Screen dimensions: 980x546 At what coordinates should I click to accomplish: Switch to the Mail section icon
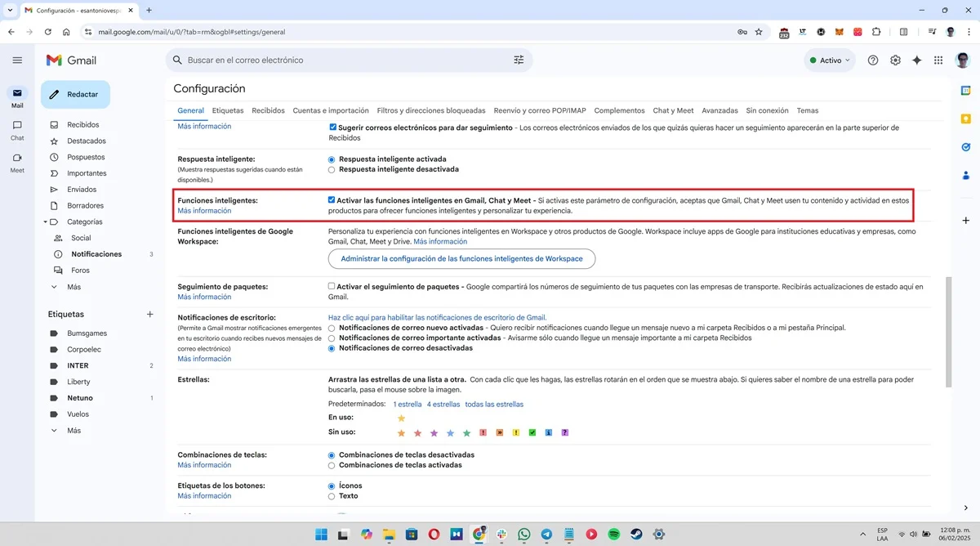[17, 93]
